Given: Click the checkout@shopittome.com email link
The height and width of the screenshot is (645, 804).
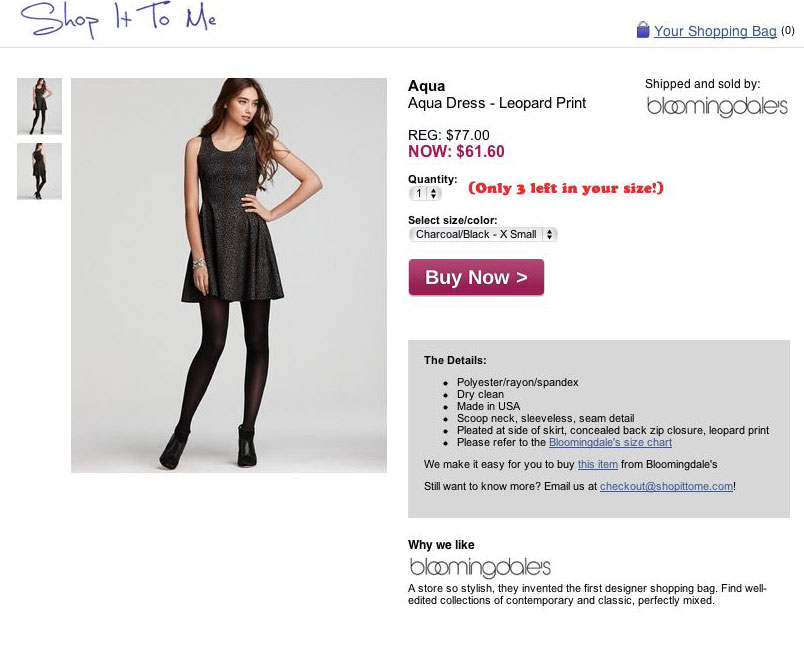Looking at the screenshot, I should pos(666,486).
